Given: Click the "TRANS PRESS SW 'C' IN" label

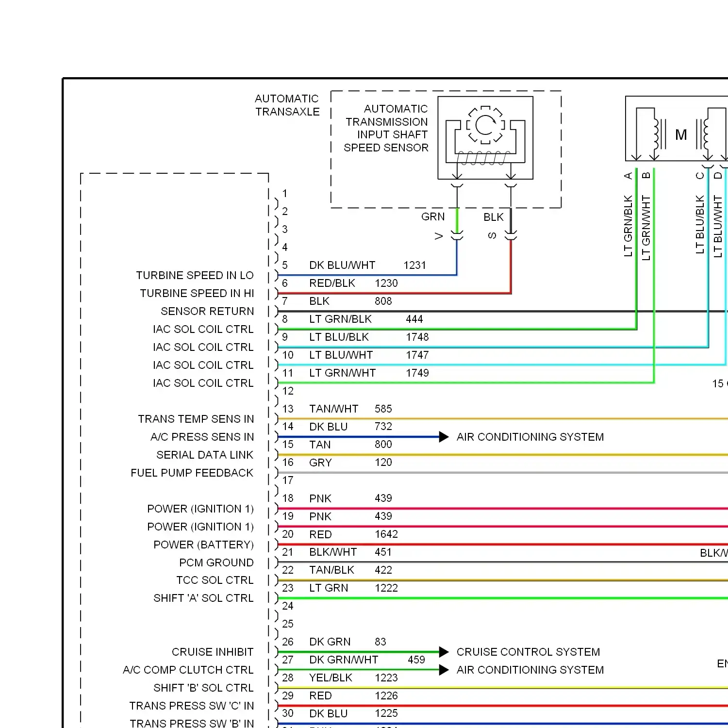Looking at the screenshot, I should click(x=191, y=706).
